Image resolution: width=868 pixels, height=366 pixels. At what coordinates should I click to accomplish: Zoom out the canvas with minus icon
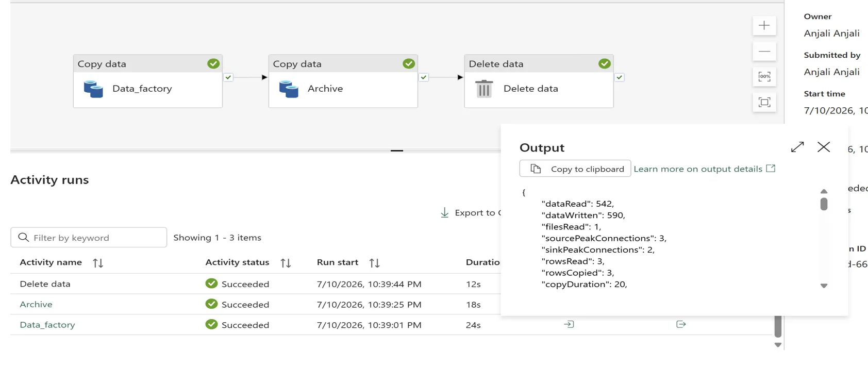tap(764, 51)
